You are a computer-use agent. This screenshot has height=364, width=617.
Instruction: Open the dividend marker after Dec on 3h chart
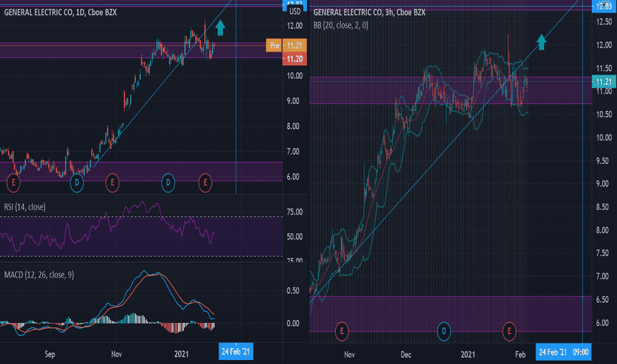(x=444, y=331)
